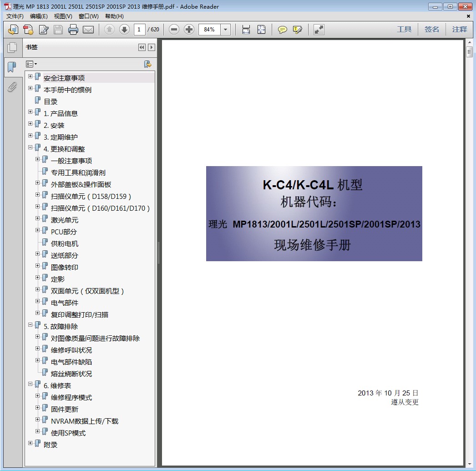Image resolution: width=476 pixels, height=471 pixels.
Task: Expand the 激光单元 bookmark node
Action: [38, 218]
